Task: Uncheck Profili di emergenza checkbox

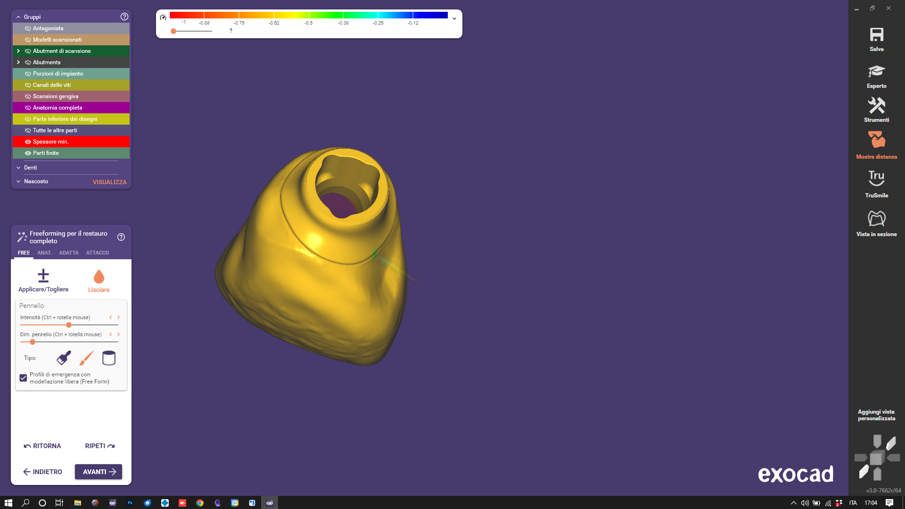Action: [x=23, y=378]
